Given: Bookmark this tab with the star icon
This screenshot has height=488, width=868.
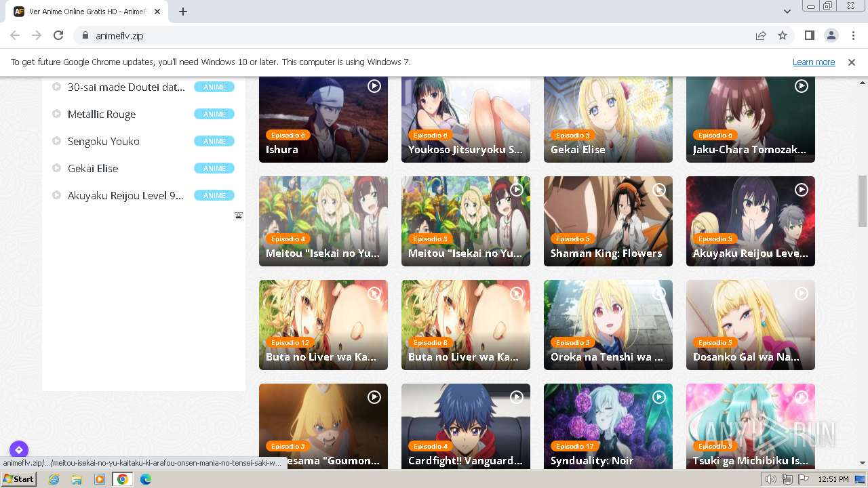Looking at the screenshot, I should click(783, 35).
